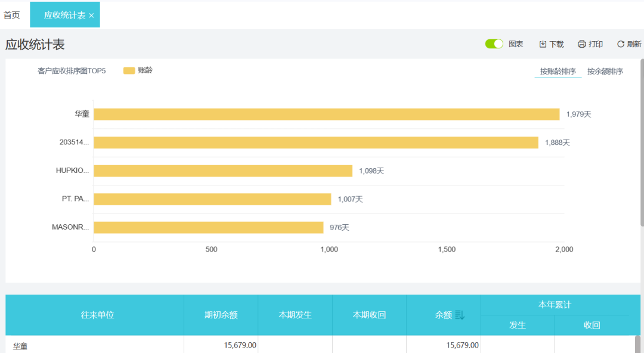Close the 应收统计表 tab
Viewport: 644px width, 353px height.
[91, 16]
